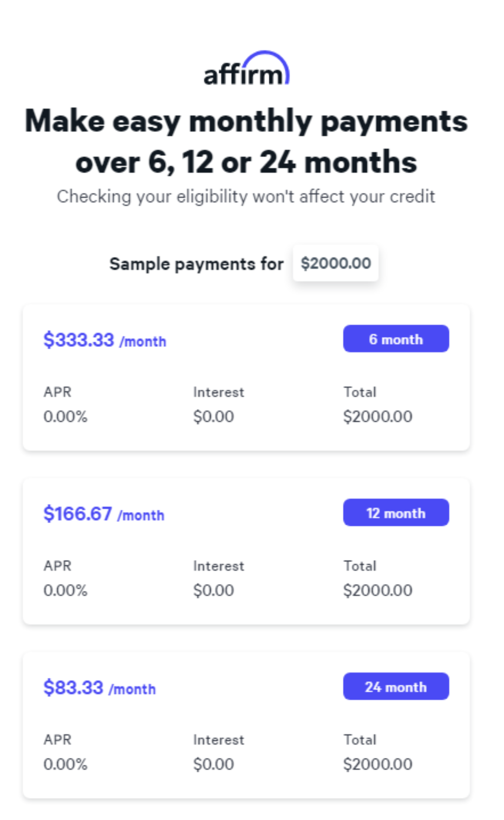
Task: Click the "Sample payments for" label
Action: 197,264
